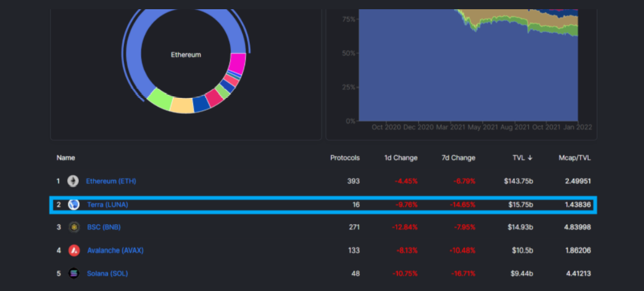Click the Oct 2020 axis label
Screen dimensions: 644x291
[386, 127]
